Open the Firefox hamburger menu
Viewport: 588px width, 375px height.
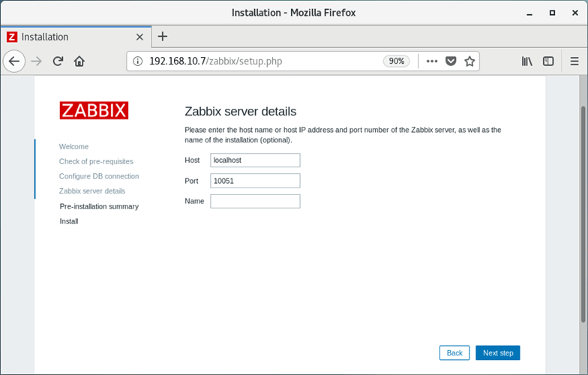coord(574,61)
